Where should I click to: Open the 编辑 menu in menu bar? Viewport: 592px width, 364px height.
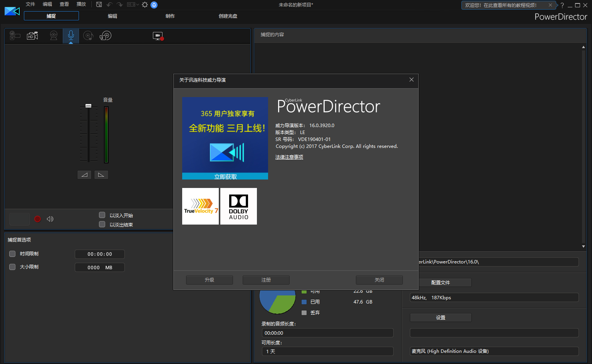47,4
